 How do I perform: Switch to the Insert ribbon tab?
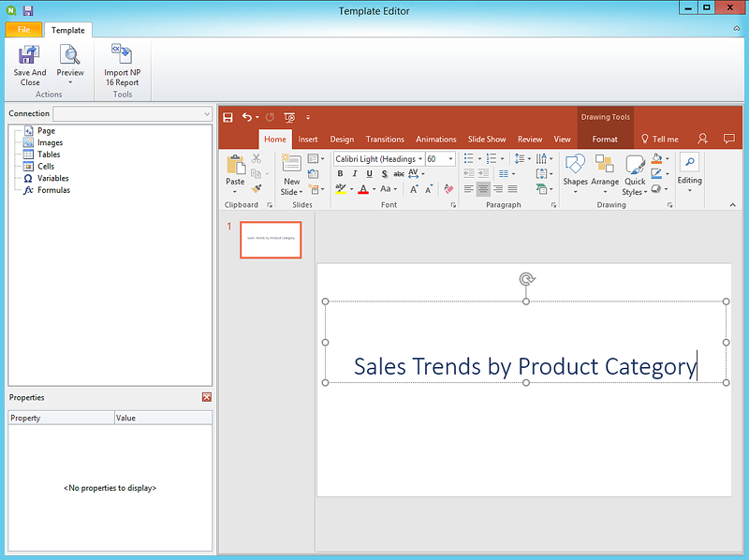coord(308,140)
